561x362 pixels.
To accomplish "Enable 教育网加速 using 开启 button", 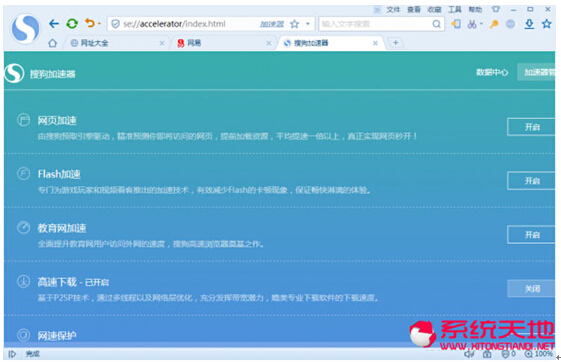I will pos(531,235).
